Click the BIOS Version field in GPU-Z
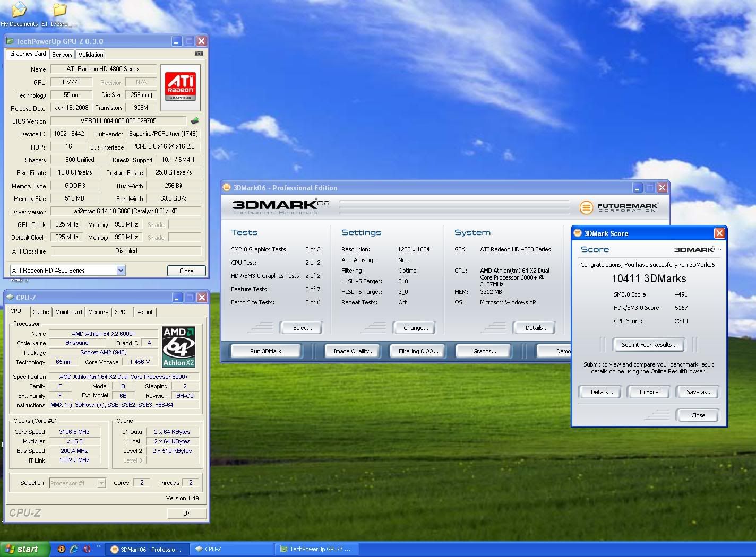756x557 pixels. [x=118, y=121]
